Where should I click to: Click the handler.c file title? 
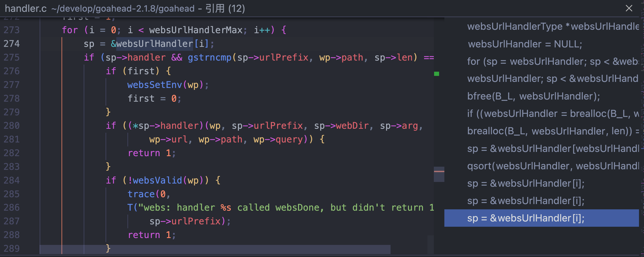tap(26, 9)
